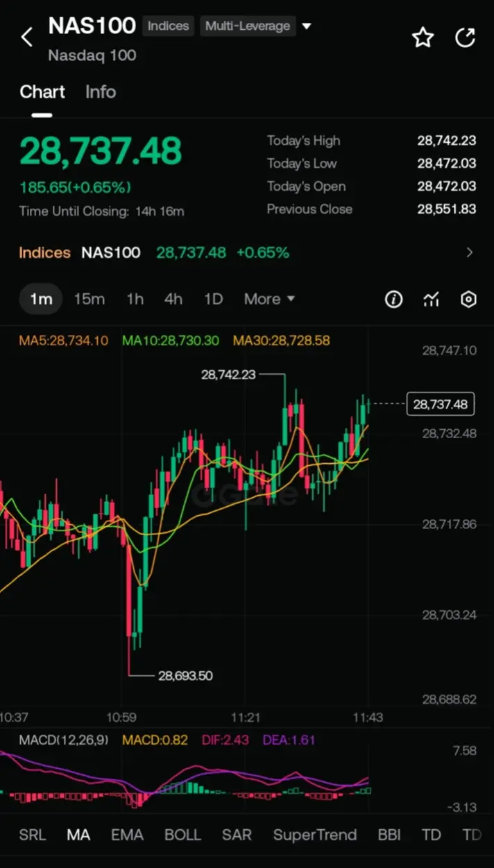
Task: Tap the MACD(12,26,9) label
Action: [64, 740]
